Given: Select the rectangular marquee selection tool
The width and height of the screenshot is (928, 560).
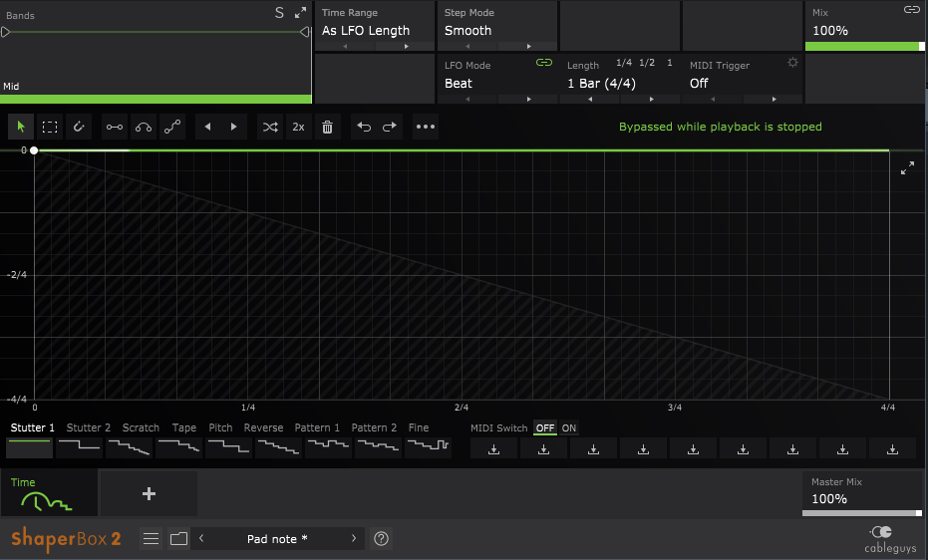Looking at the screenshot, I should click(50, 127).
